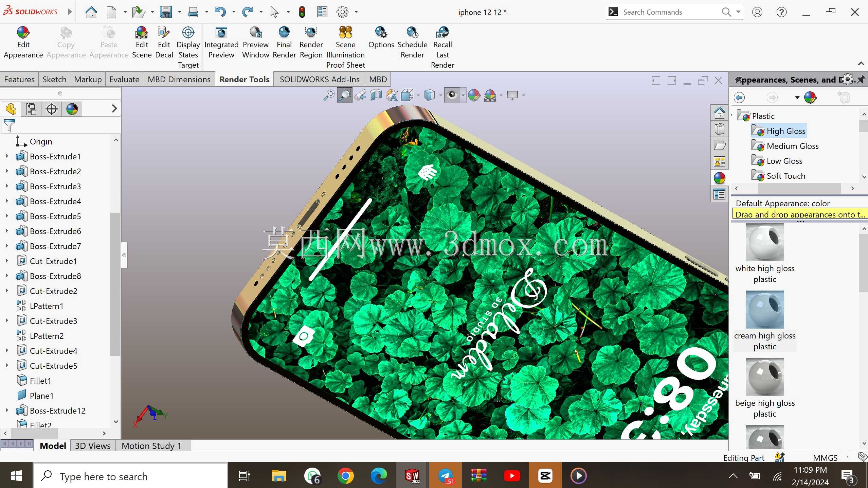Open the Preview Window
The image size is (868, 488).
(x=255, y=42)
